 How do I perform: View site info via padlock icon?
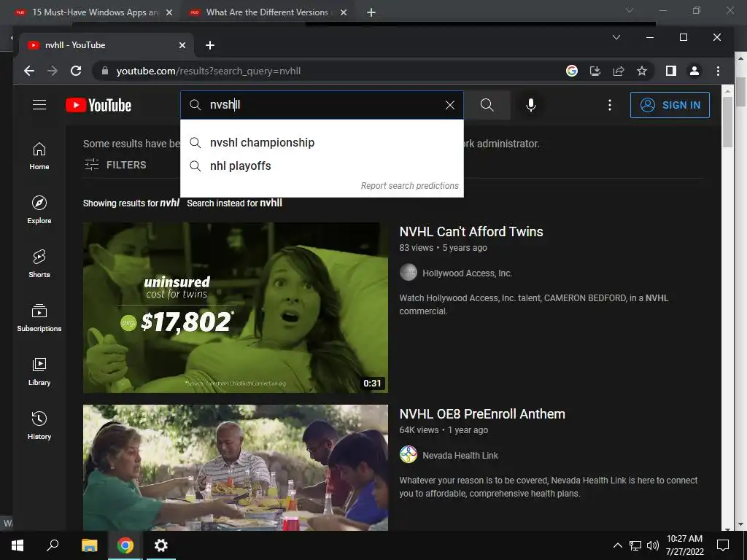(105, 71)
